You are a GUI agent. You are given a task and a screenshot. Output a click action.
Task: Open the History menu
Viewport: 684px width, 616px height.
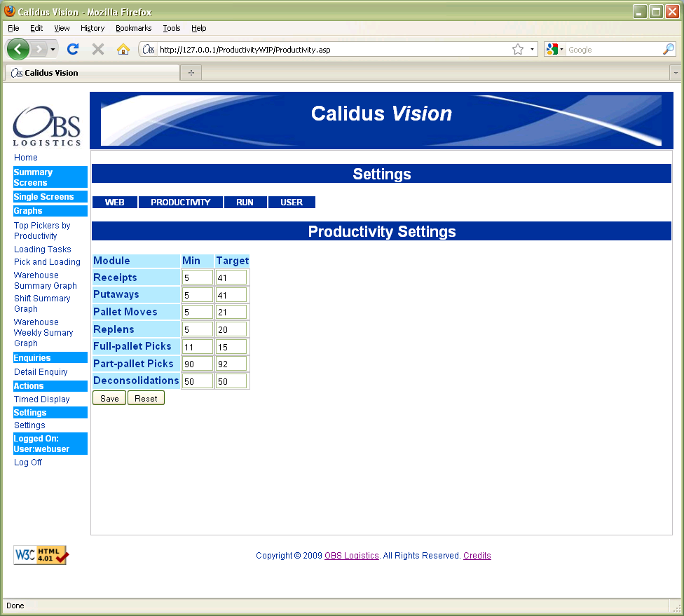pyautogui.click(x=93, y=28)
